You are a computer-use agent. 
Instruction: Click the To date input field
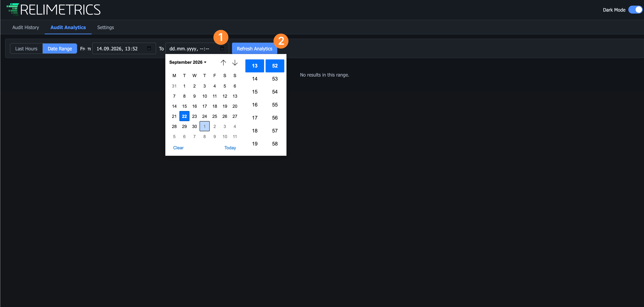point(197,49)
